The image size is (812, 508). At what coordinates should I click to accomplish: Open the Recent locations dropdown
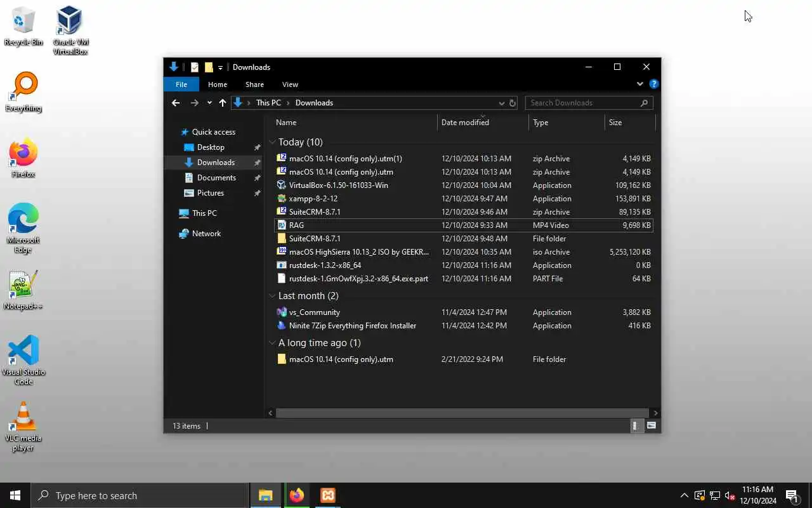point(209,103)
